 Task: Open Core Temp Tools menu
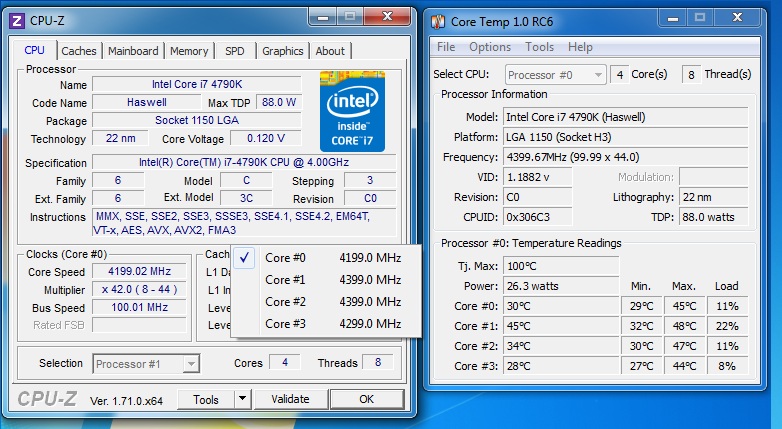540,47
